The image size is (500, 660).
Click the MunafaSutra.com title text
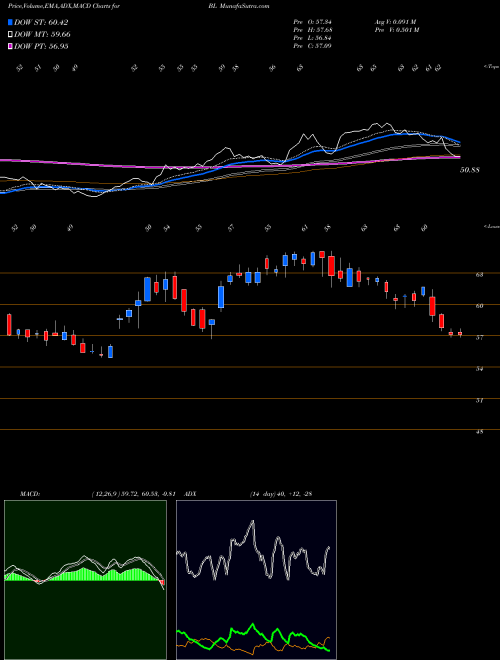[x=245, y=6]
